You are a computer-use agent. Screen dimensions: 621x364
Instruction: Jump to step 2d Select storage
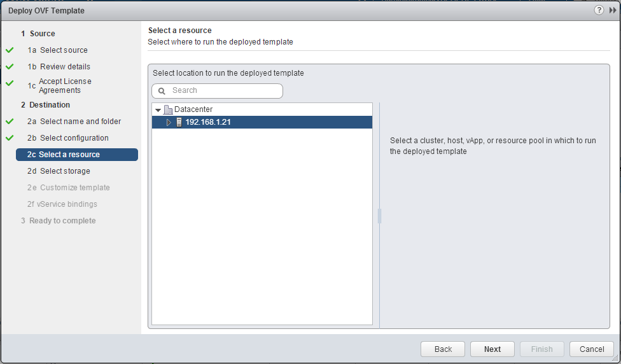64,171
